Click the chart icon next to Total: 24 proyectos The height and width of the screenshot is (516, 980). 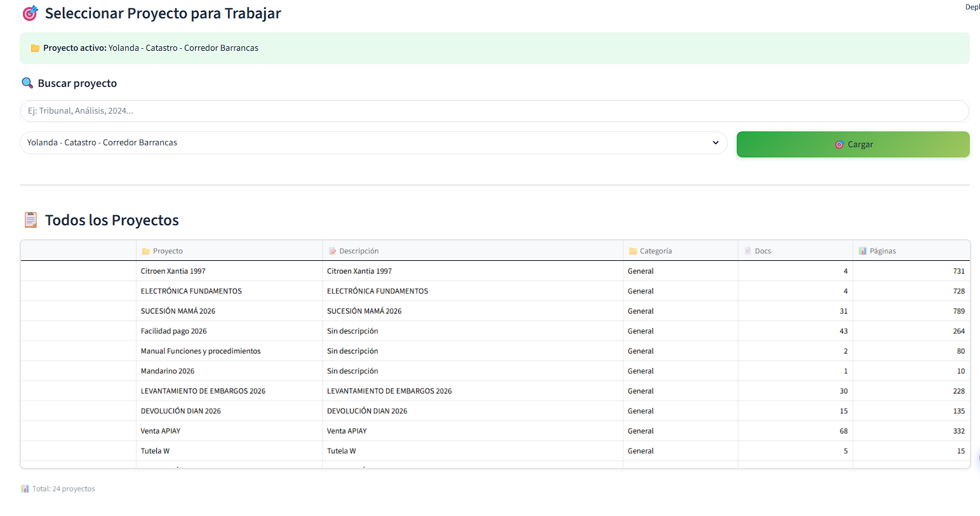(x=25, y=489)
